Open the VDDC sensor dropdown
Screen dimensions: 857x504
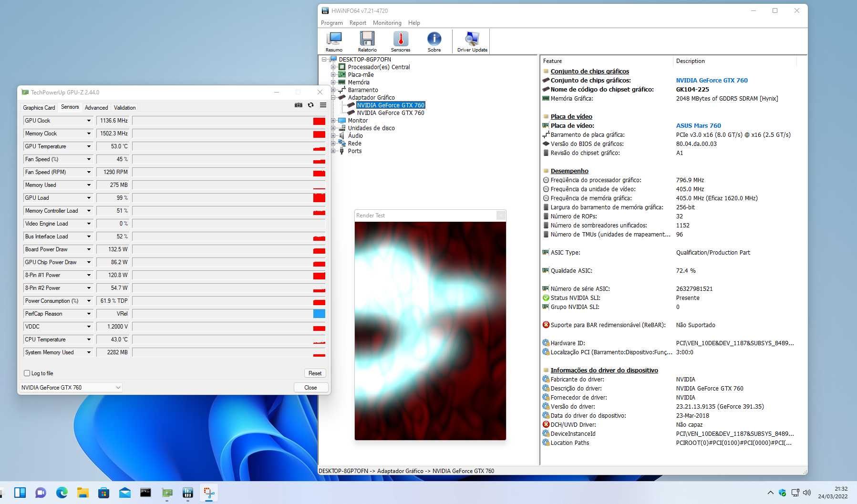point(89,327)
